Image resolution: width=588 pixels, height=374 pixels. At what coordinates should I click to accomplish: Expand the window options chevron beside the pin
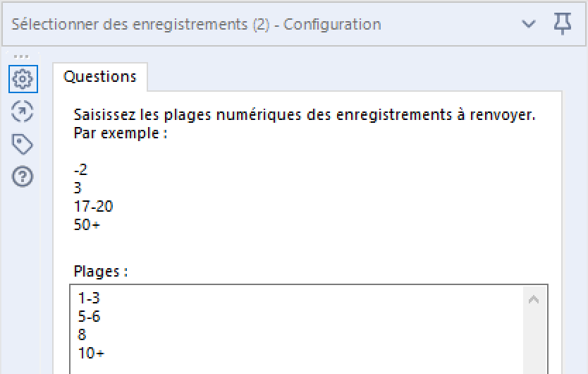[x=528, y=25]
